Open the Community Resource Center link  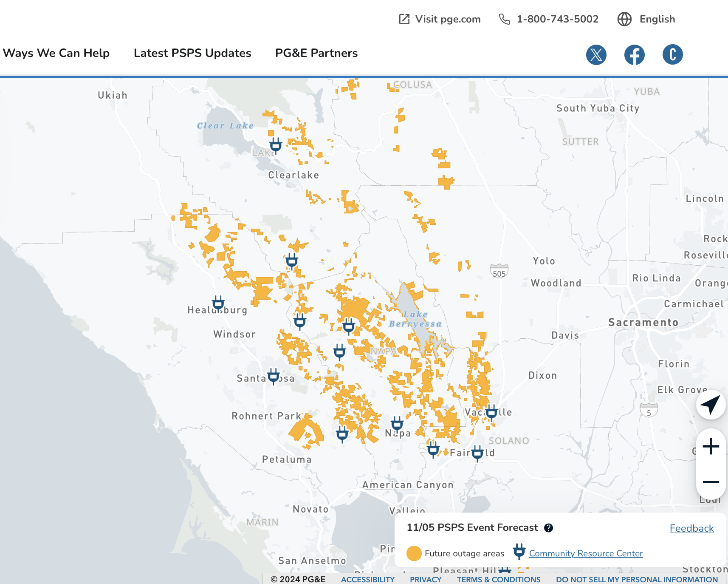(x=586, y=553)
